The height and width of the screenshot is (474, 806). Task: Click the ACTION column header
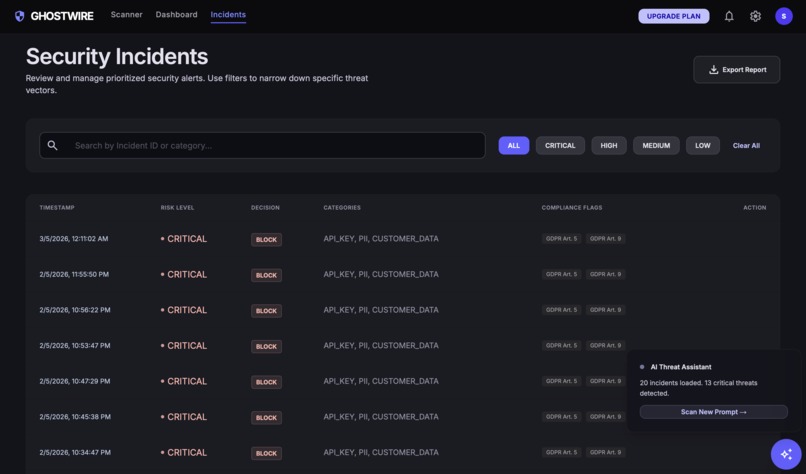click(755, 208)
